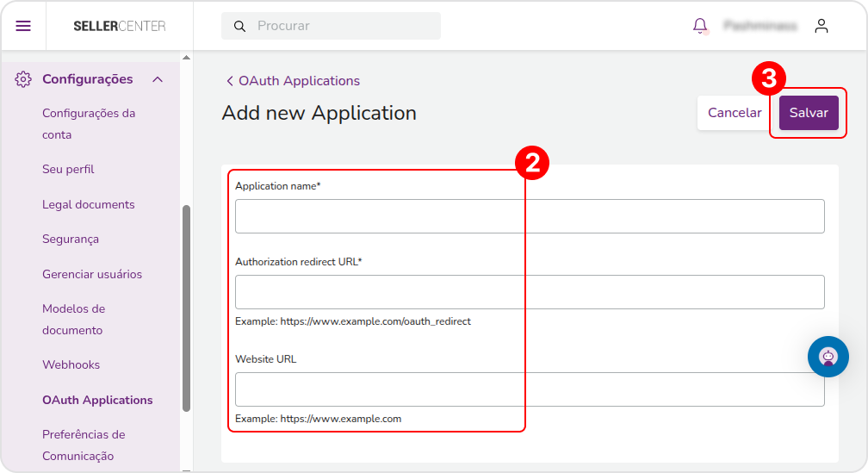Open the hamburger menu icon

click(23, 26)
